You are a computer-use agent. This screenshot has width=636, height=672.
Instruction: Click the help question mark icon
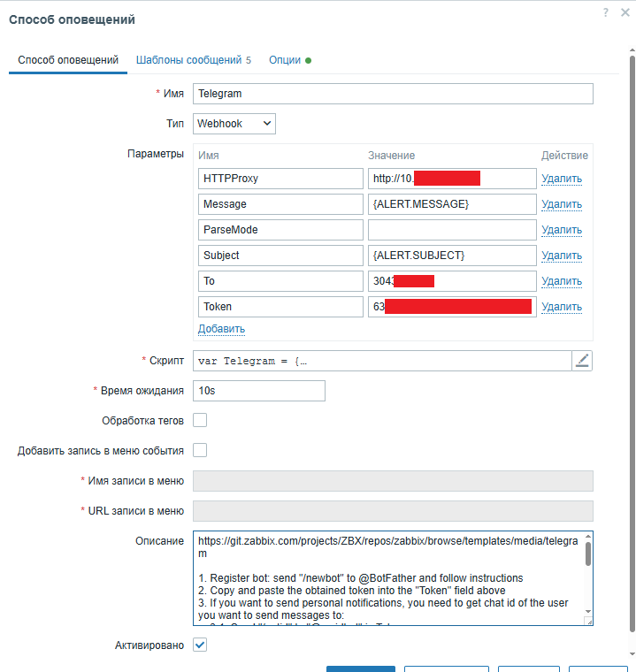(x=605, y=12)
